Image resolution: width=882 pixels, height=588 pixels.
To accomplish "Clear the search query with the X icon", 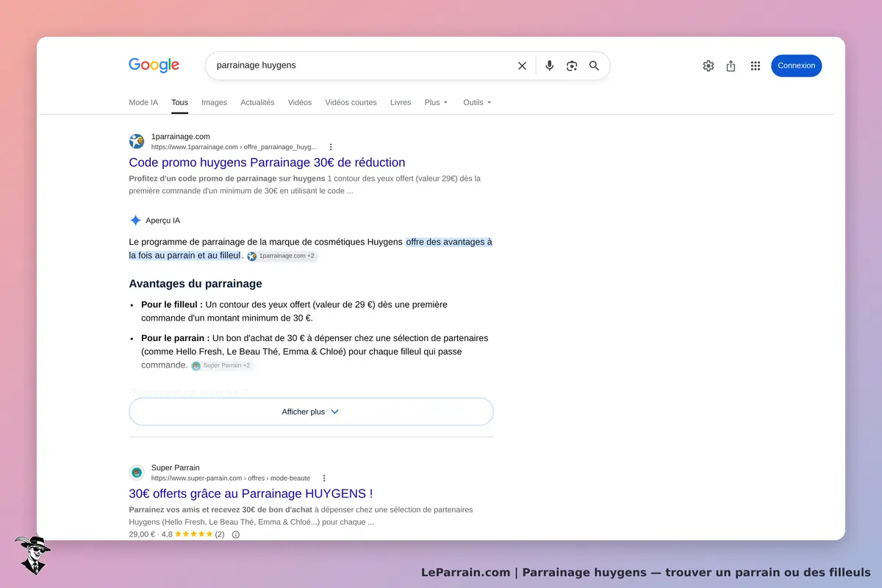I will [x=522, y=65].
